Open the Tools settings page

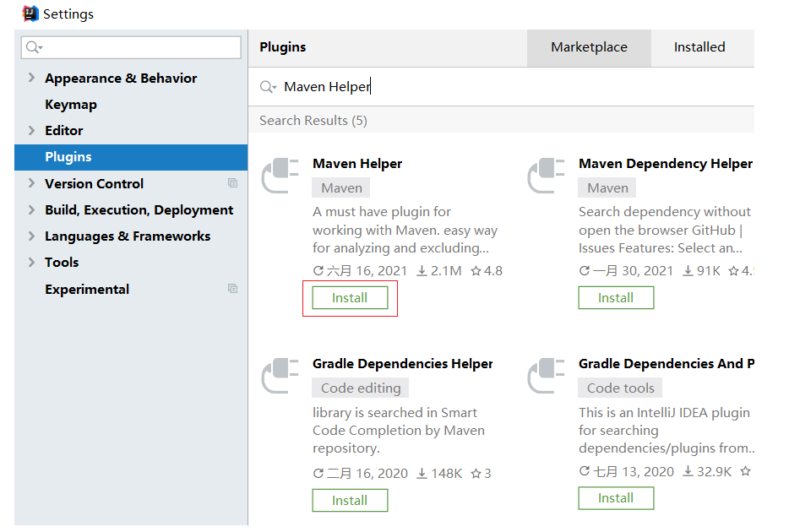(62, 262)
